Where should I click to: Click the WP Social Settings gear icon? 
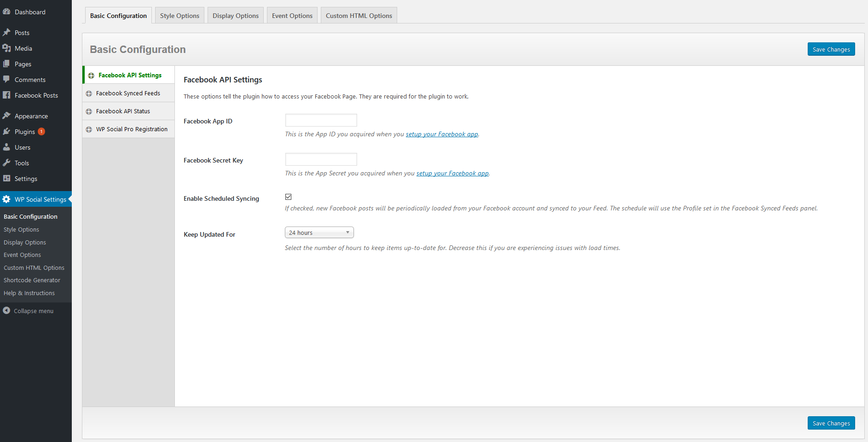6,199
